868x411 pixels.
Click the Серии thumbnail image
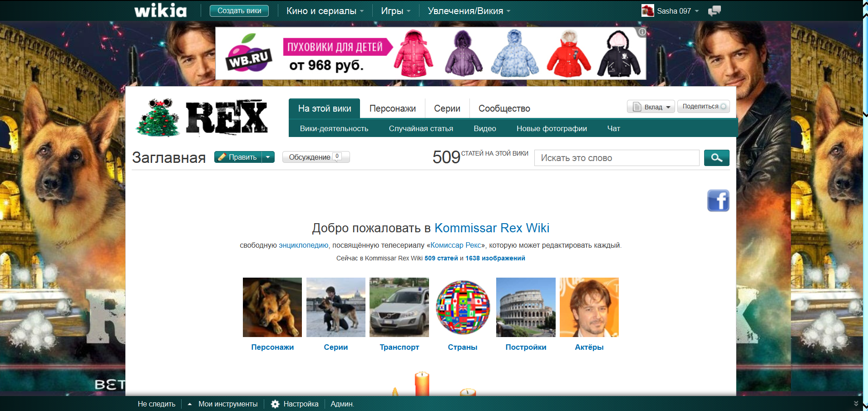[336, 307]
